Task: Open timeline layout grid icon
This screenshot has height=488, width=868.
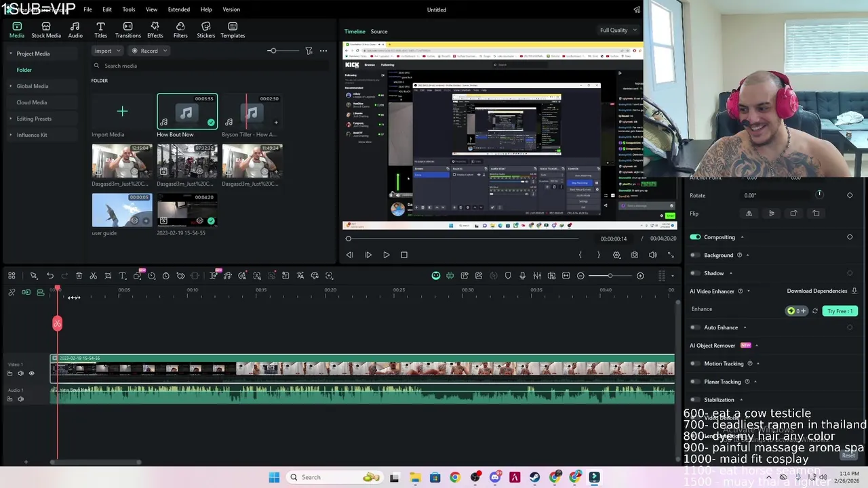Action: click(12, 276)
